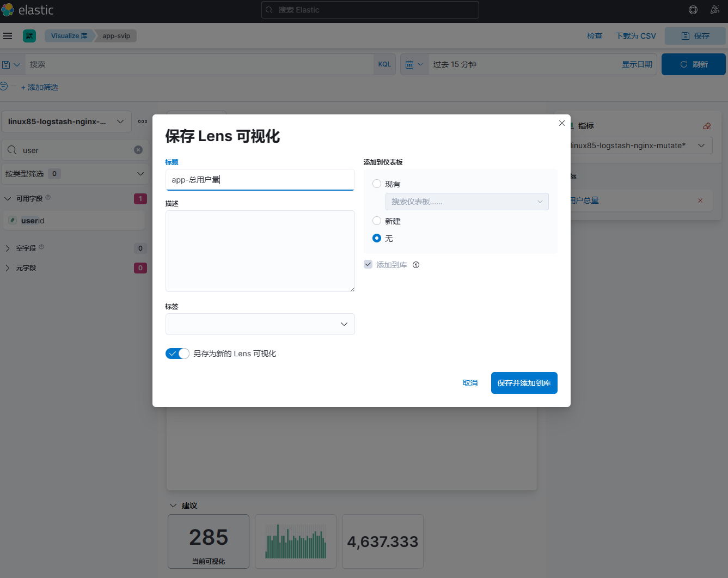Remove the 用户总量 metric with X icon
This screenshot has width=728, height=578.
[x=700, y=200]
